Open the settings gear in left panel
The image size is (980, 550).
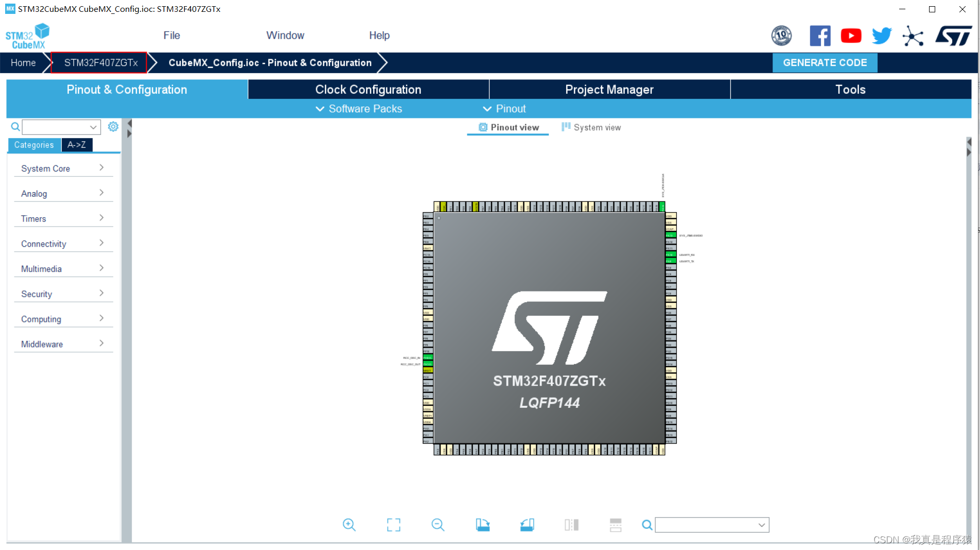point(113,127)
